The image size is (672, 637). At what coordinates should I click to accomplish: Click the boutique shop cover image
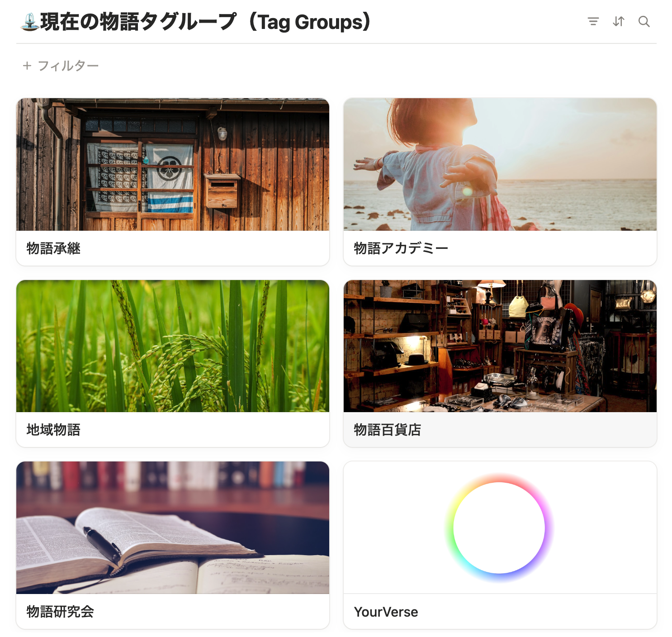500,346
